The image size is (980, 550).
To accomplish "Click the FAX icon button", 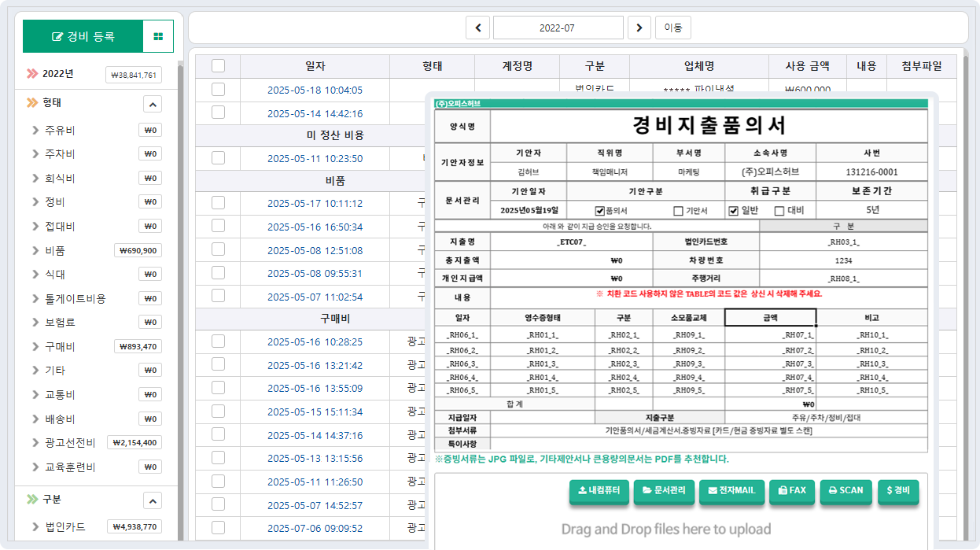I will click(x=792, y=491).
